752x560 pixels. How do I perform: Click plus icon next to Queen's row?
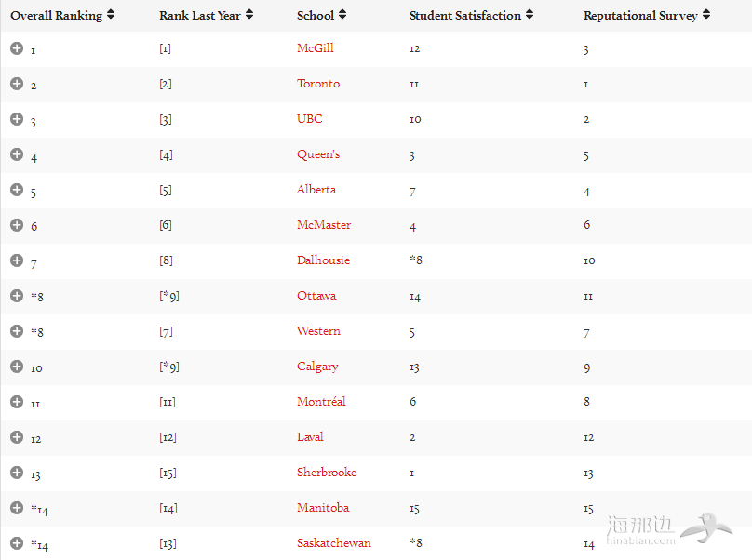coord(17,154)
